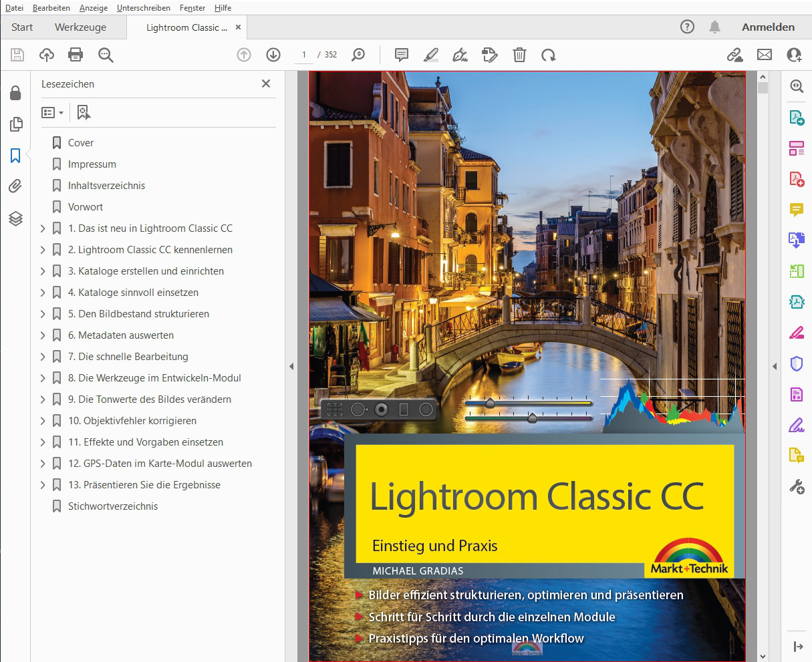Click the delete trash icon
Image resolution: width=812 pixels, height=662 pixels.
pos(519,55)
